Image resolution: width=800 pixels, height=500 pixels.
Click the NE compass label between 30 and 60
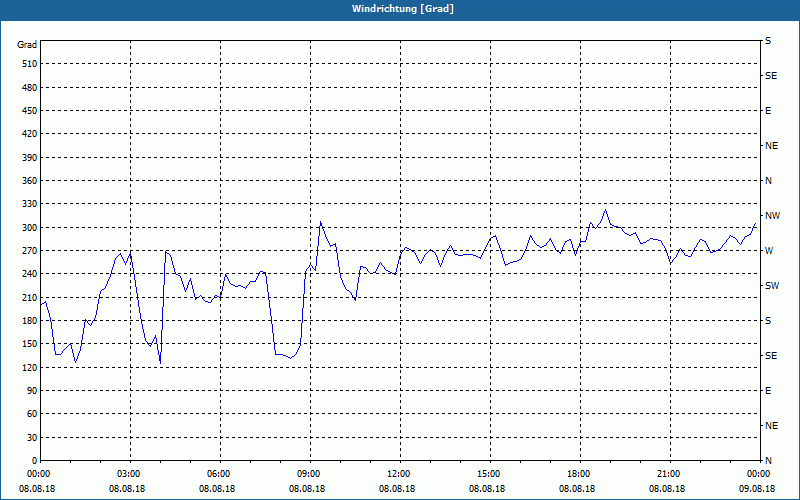click(x=771, y=426)
